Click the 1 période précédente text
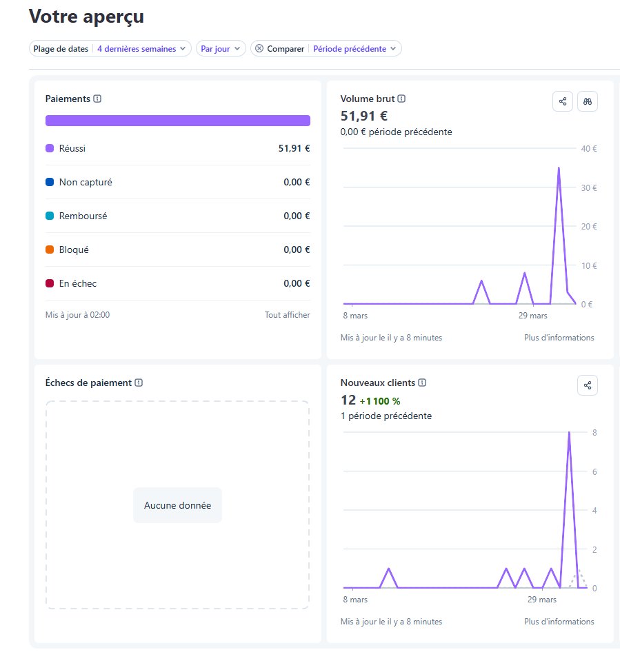This screenshot has height=672, width=620. 386,416
